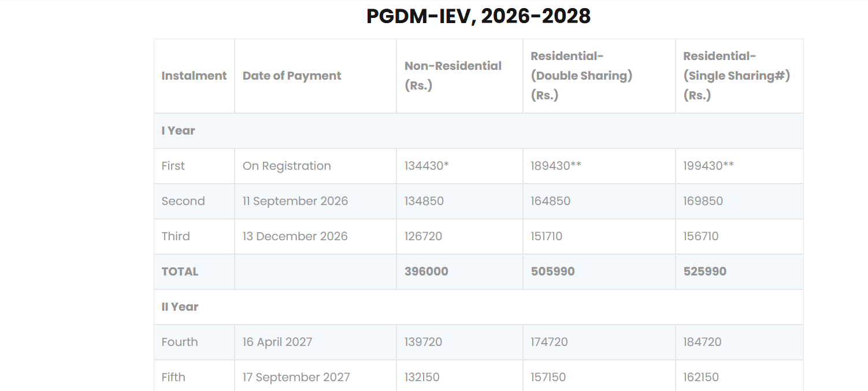Screen dimensions: 868x391
Task: Click the PGDM-IEV, 2026-2028 page heading
Action: click(x=478, y=16)
